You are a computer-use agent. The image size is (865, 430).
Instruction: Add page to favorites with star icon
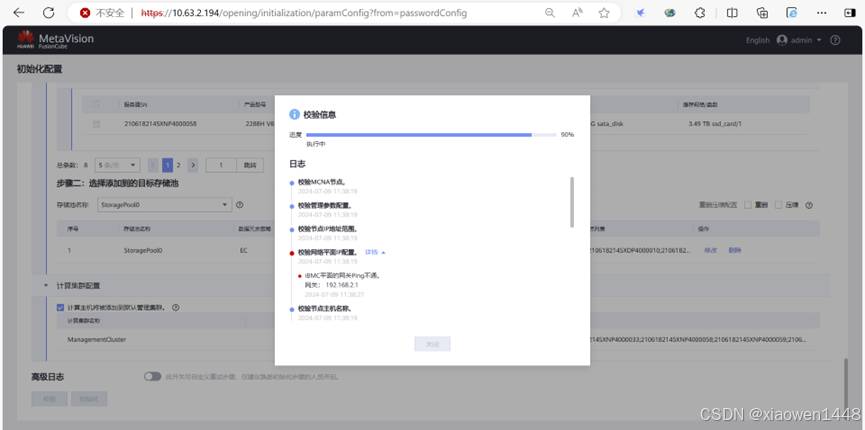[x=604, y=13]
